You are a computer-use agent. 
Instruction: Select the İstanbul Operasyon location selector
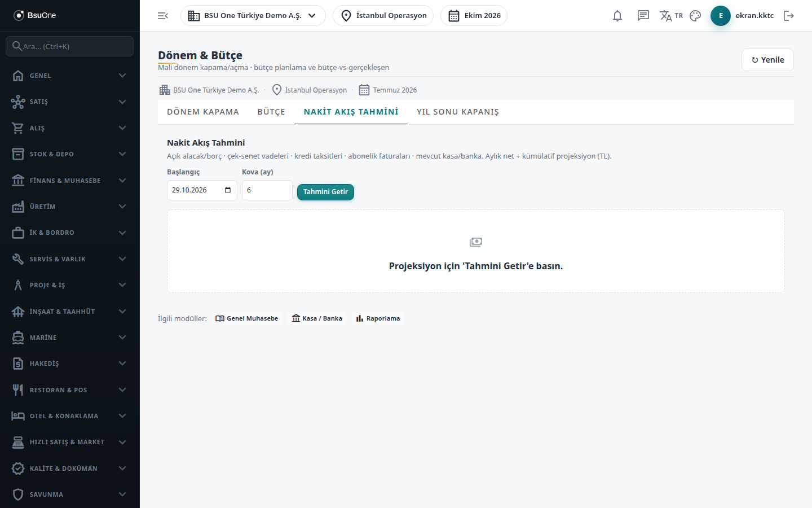[383, 16]
